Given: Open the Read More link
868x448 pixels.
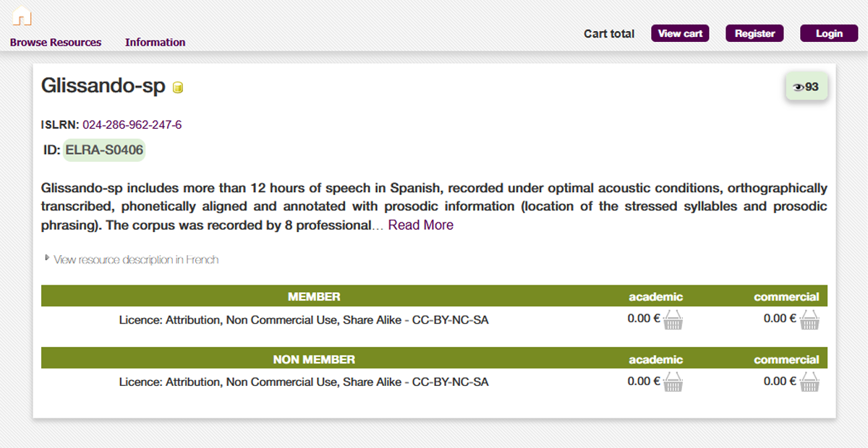Looking at the screenshot, I should point(420,225).
